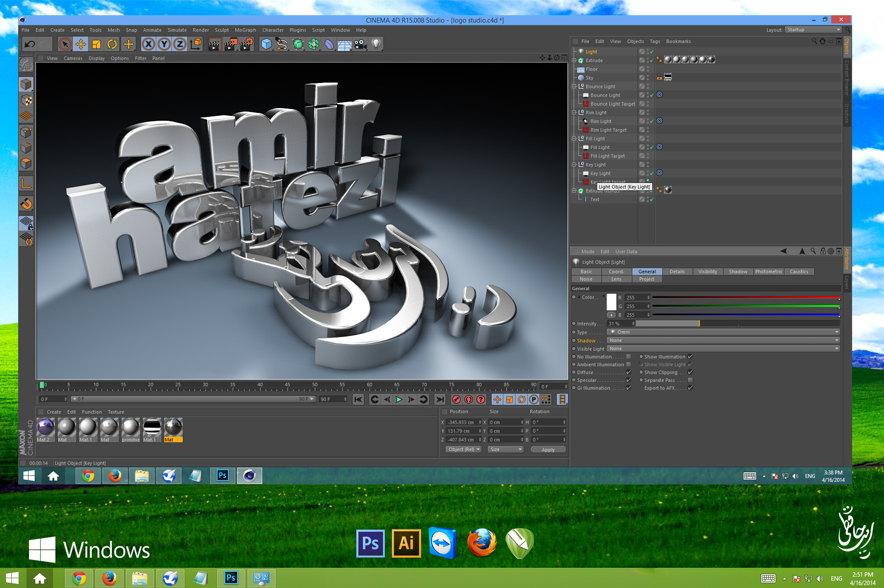
Task: Click the Apply button in coordinates panel
Action: [548, 450]
